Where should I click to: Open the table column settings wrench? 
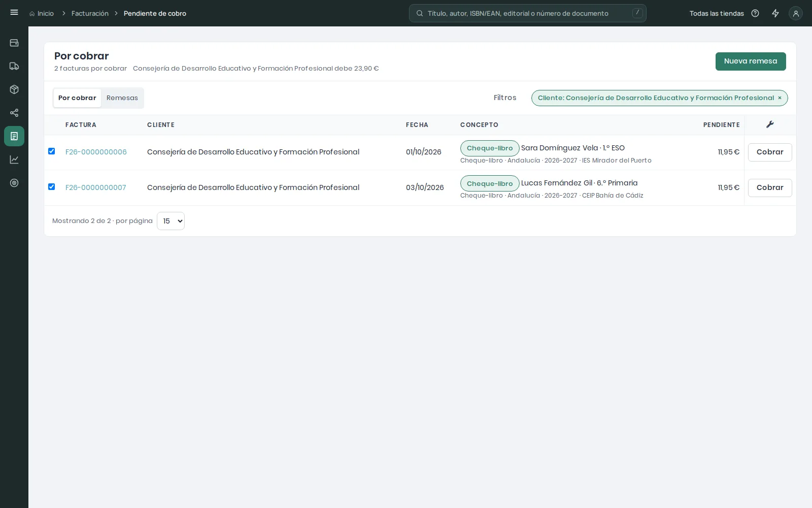pyautogui.click(x=770, y=124)
